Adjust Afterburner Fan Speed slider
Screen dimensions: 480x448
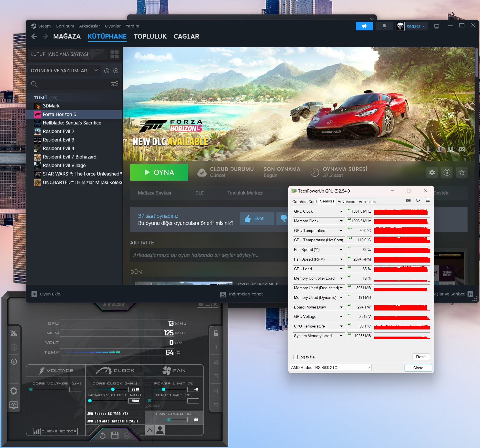coord(169,420)
